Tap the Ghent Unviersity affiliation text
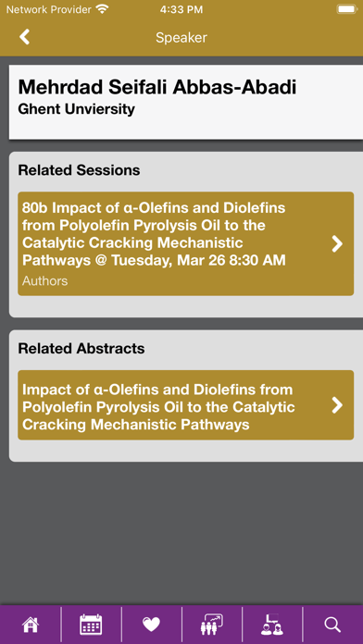Viewport: 363px width, 644px height. [77, 109]
